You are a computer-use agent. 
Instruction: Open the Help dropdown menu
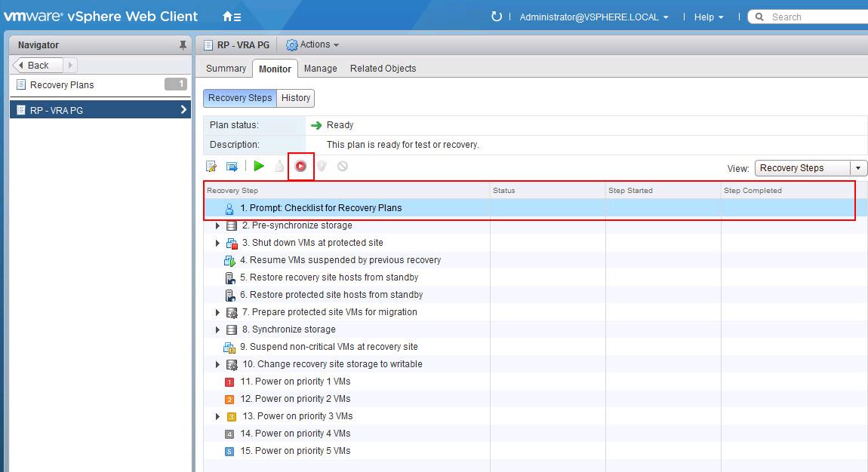[709, 17]
